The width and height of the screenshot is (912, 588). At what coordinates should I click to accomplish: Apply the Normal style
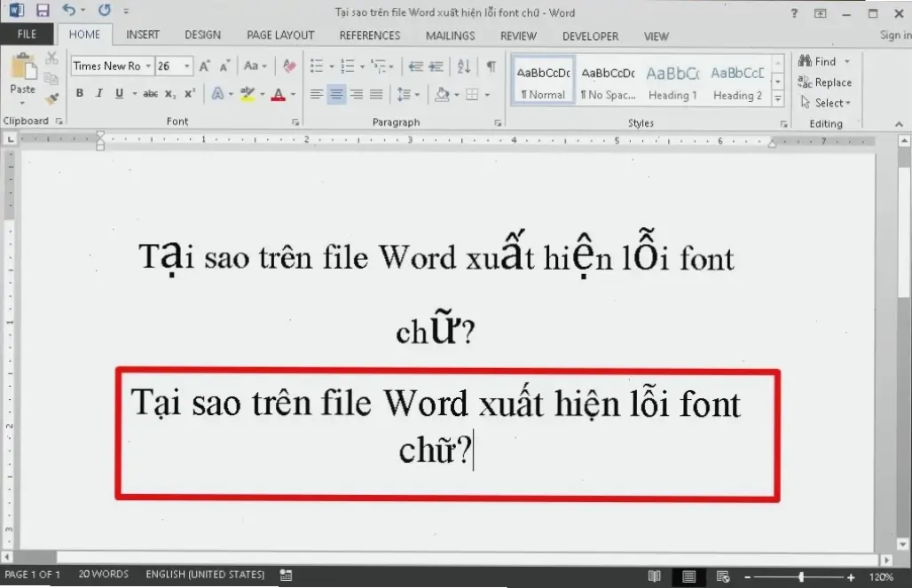tap(543, 82)
